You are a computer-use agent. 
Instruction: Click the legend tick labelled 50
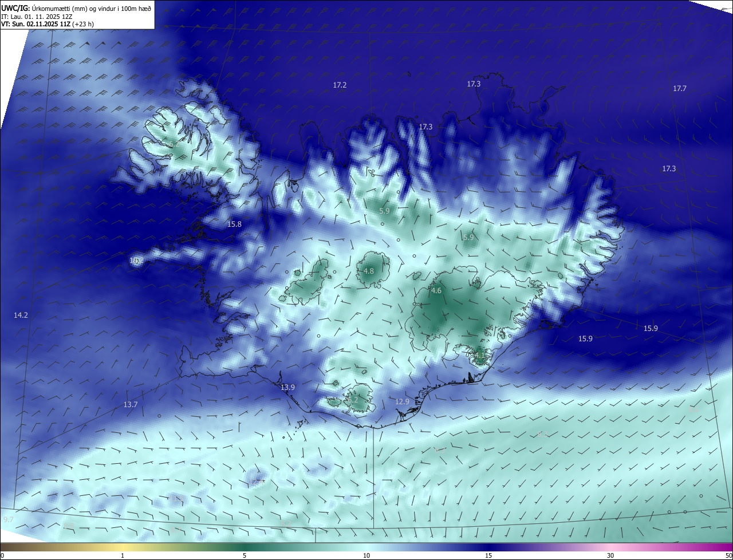tap(728, 556)
